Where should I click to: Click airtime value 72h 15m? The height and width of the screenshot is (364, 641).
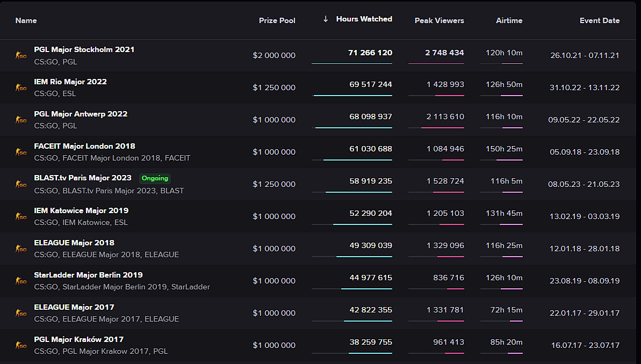[507, 310]
